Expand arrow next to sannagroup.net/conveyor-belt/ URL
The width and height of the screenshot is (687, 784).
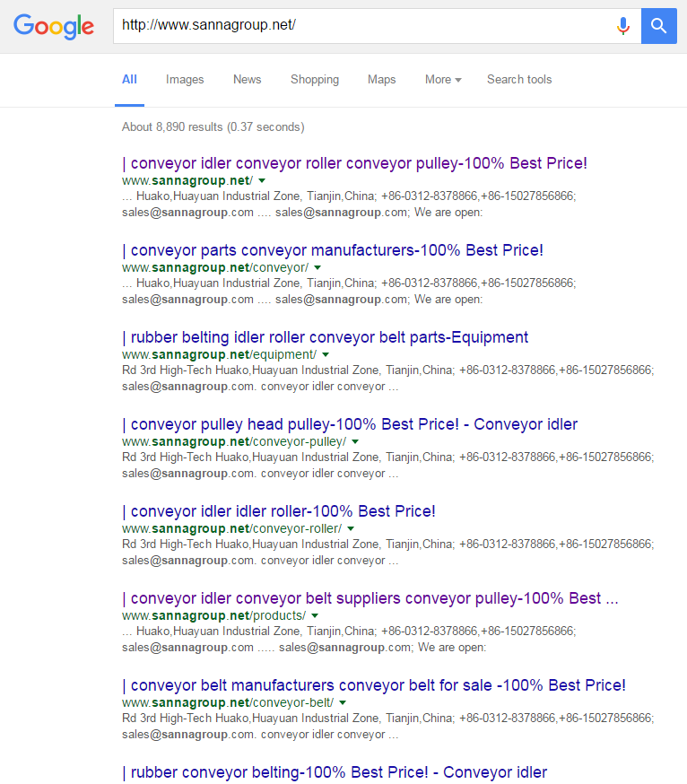tap(343, 702)
